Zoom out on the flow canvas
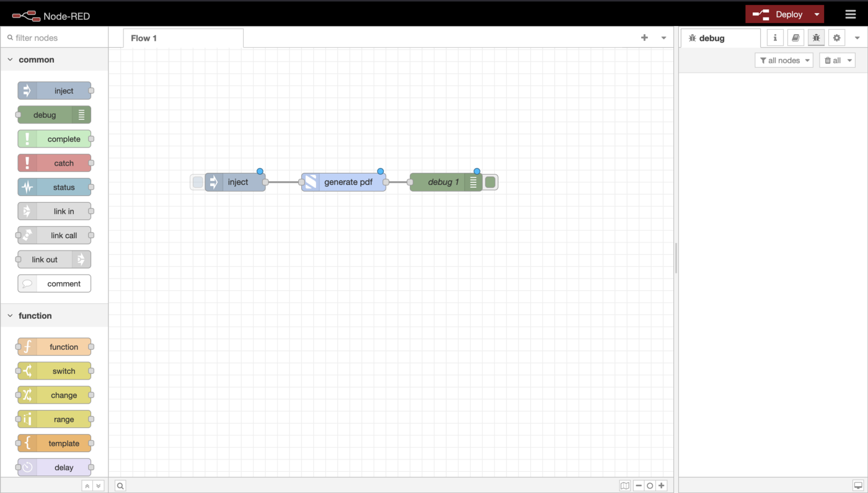 point(639,486)
